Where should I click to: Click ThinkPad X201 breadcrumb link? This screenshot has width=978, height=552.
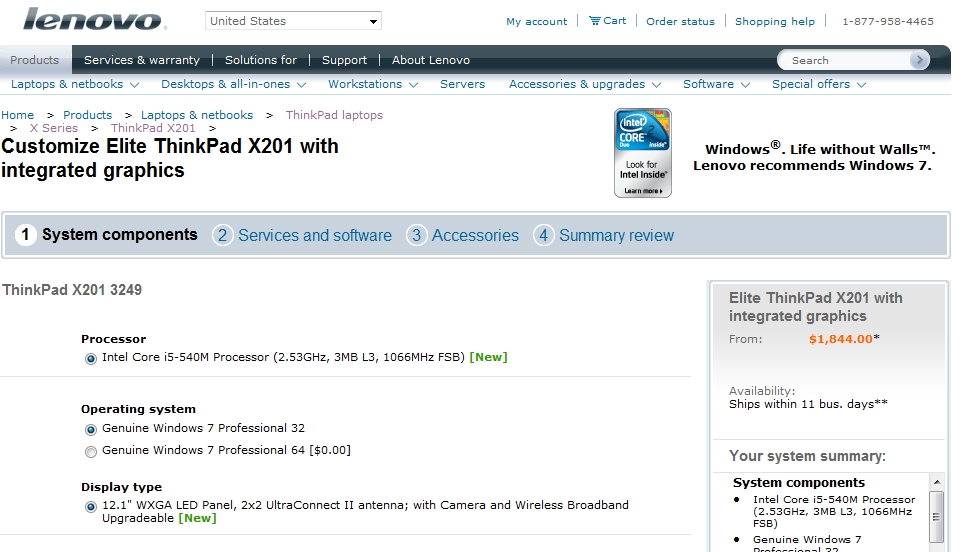(x=153, y=128)
